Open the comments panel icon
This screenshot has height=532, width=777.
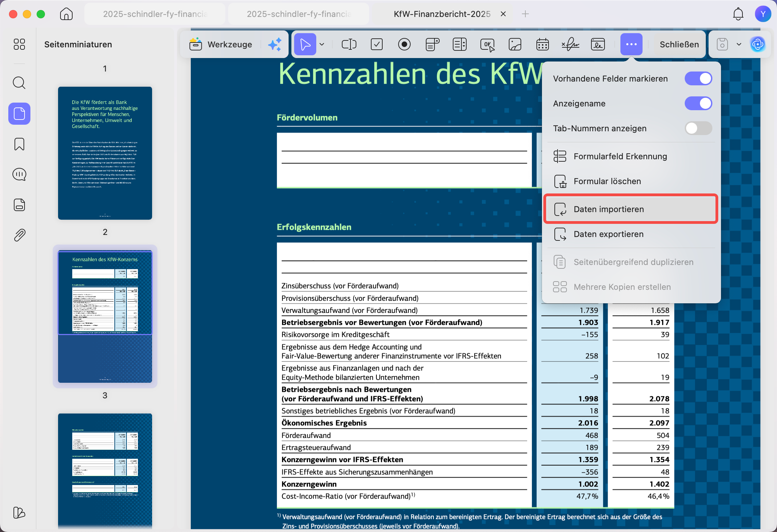coord(19,174)
